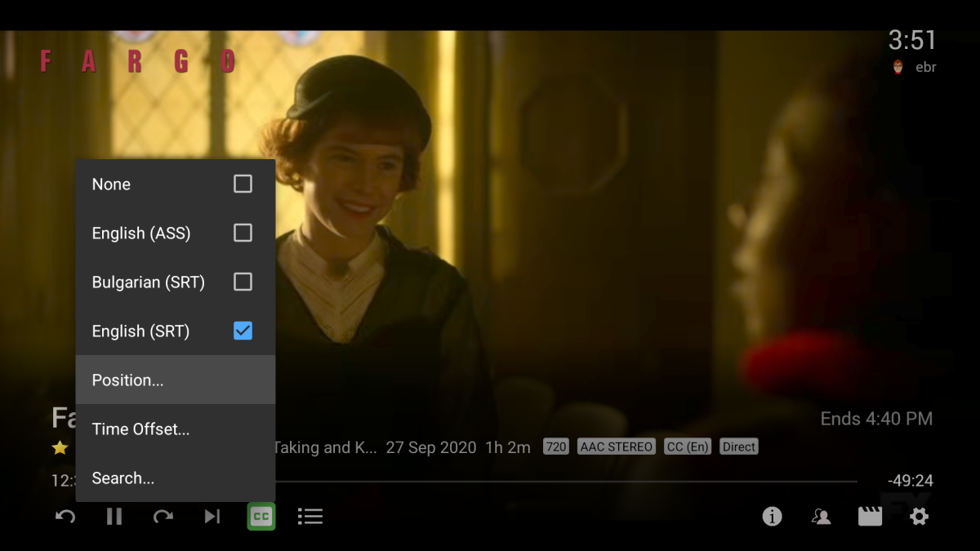Open the playlist list icon
Image resolution: width=980 pixels, height=551 pixels.
click(310, 516)
